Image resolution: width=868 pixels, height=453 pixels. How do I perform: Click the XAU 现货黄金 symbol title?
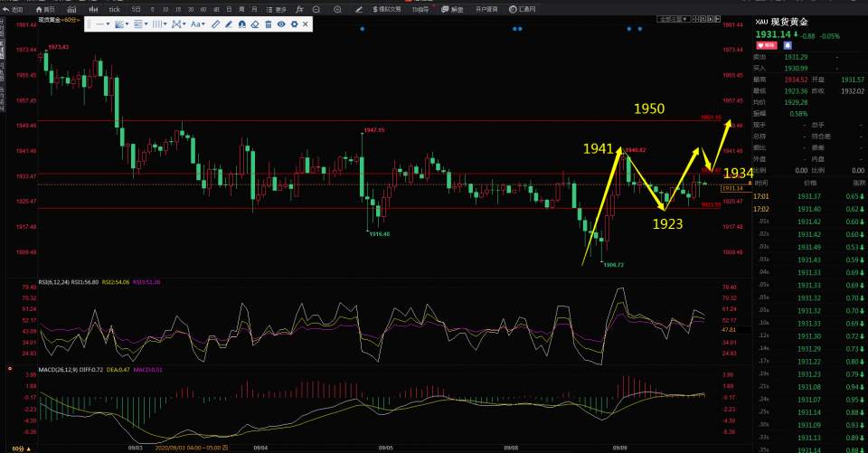pos(781,22)
